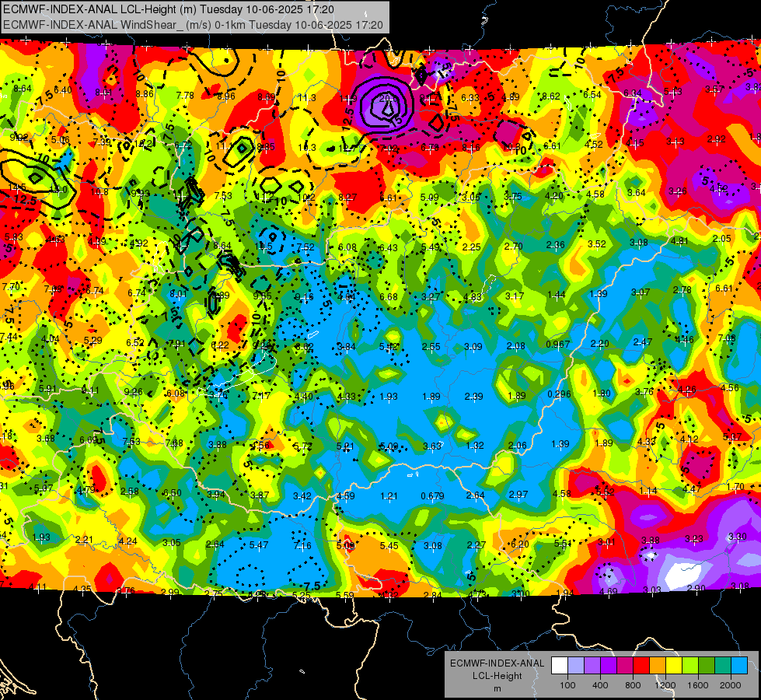Click the legend tick label 100
Image resolution: width=761 pixels, height=700 pixels.
567,685
